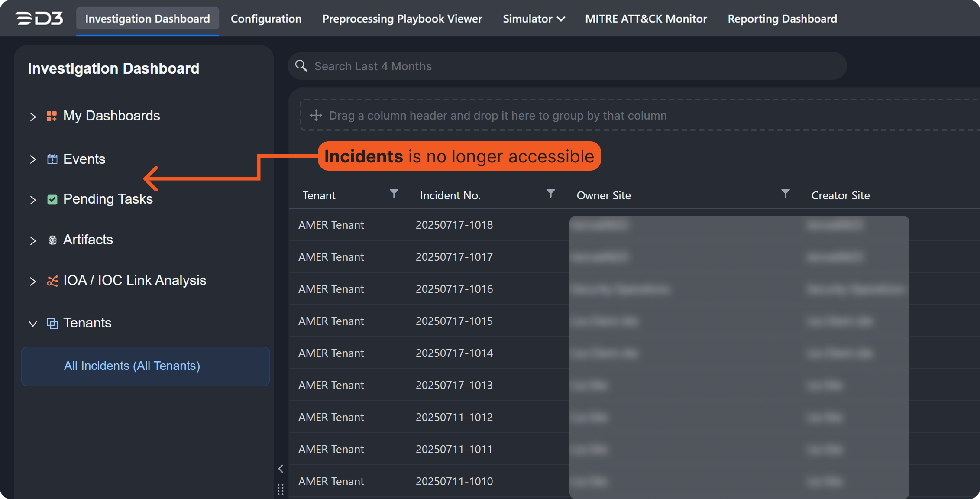Open the Tenant column filter
The image size is (980, 499).
pyautogui.click(x=394, y=194)
